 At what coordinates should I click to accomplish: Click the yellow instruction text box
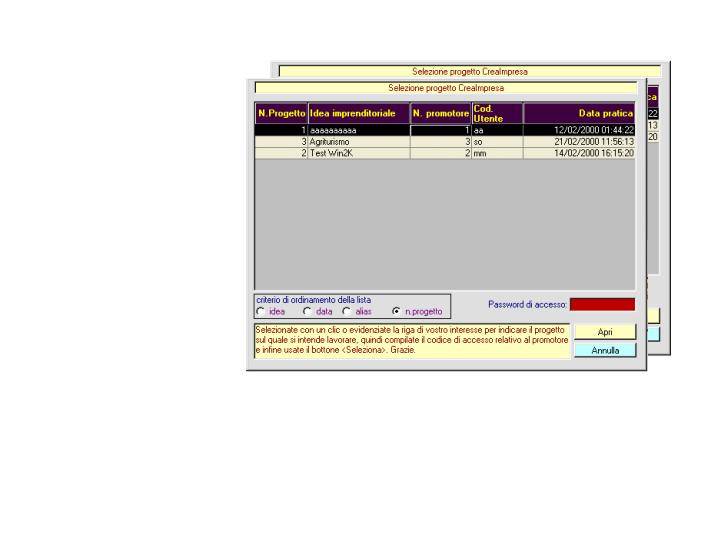[x=412, y=341]
